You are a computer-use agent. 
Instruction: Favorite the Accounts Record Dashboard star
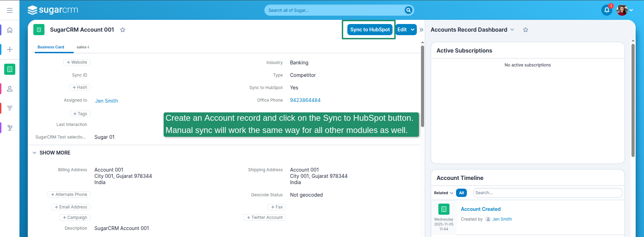pyautogui.click(x=526, y=30)
